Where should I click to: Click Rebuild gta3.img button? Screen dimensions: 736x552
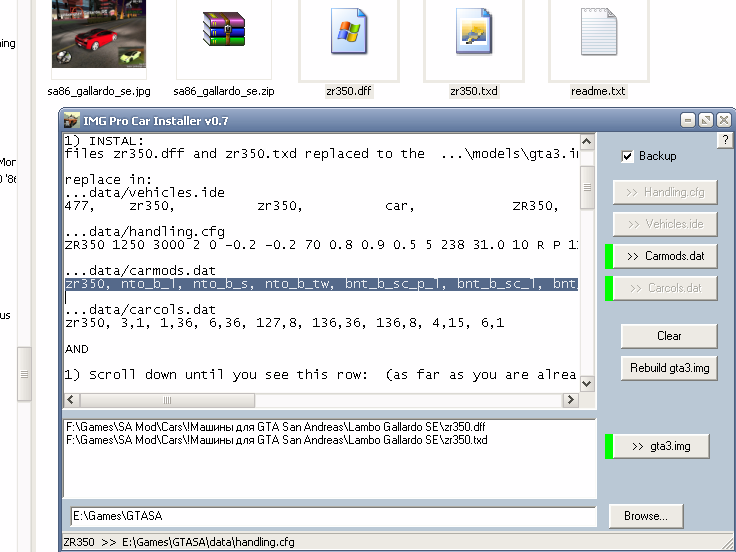[x=669, y=368]
